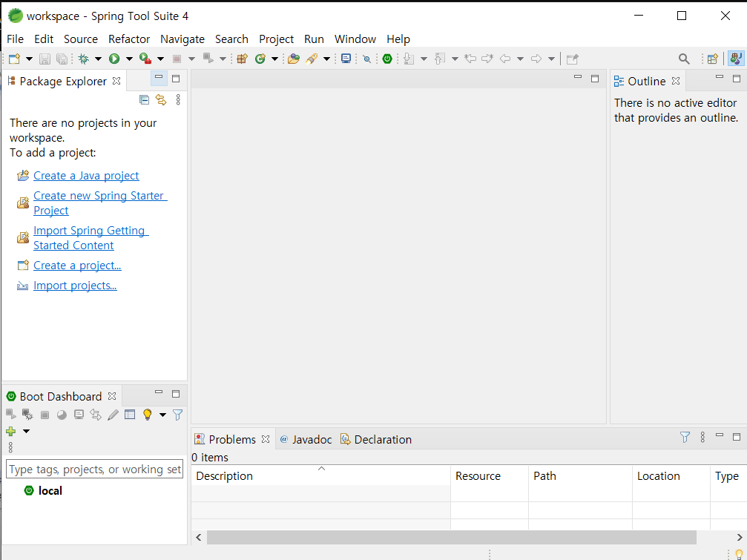Click the toolbar icon of a window with a pencil
Viewport: 747px width, 560px height.
573,59
